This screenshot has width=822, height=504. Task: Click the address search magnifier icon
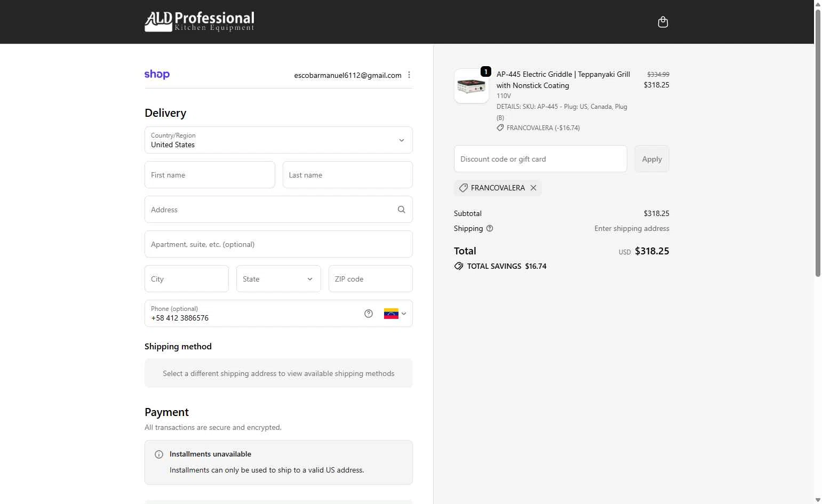click(401, 210)
